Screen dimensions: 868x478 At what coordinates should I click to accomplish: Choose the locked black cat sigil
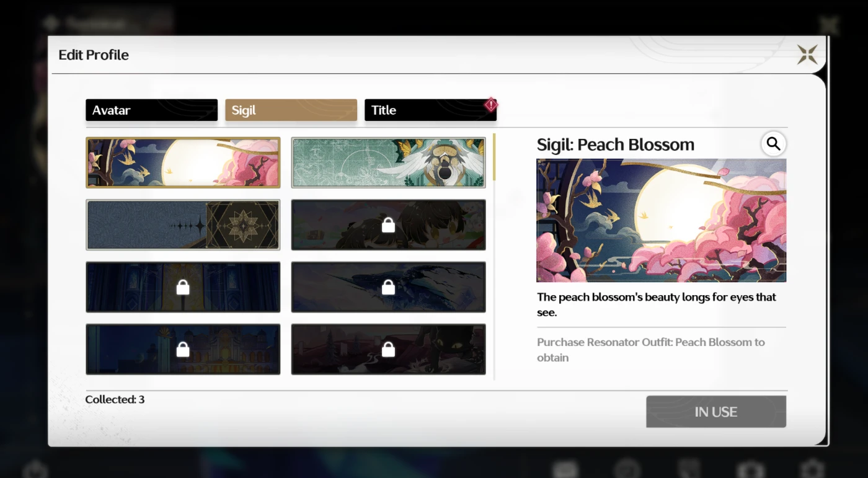[x=388, y=349]
